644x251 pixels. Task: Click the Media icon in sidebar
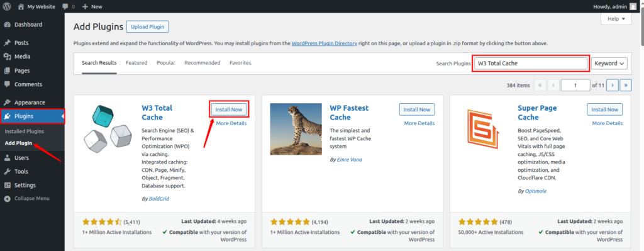point(7,57)
